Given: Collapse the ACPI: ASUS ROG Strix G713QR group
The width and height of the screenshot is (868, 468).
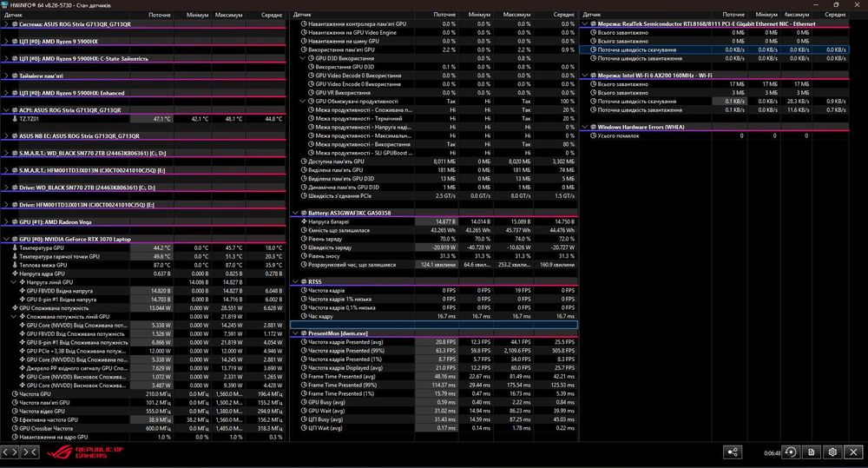Looking at the screenshot, I should point(6,110).
